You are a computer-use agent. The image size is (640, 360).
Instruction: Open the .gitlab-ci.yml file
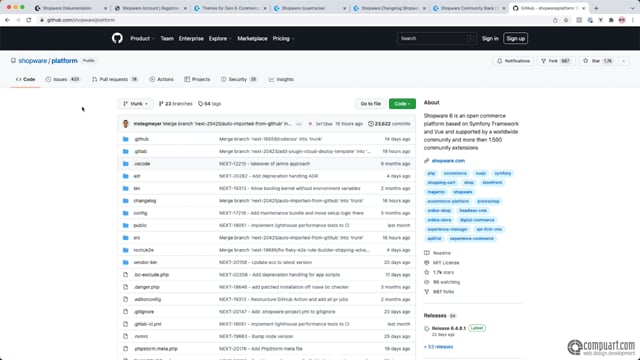coord(148,324)
